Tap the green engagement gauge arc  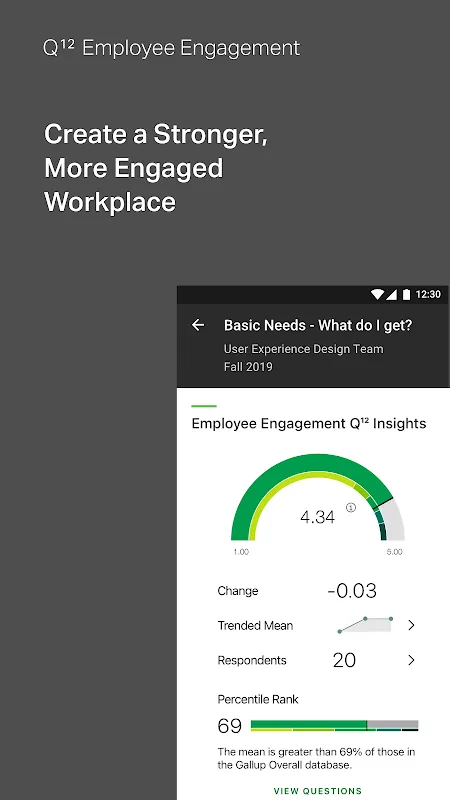pos(317,496)
